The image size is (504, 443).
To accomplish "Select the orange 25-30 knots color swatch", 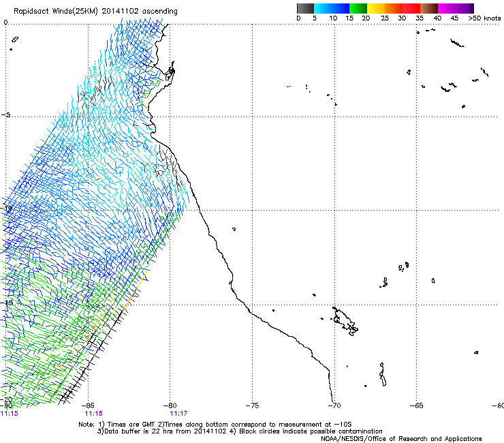I will pos(394,8).
